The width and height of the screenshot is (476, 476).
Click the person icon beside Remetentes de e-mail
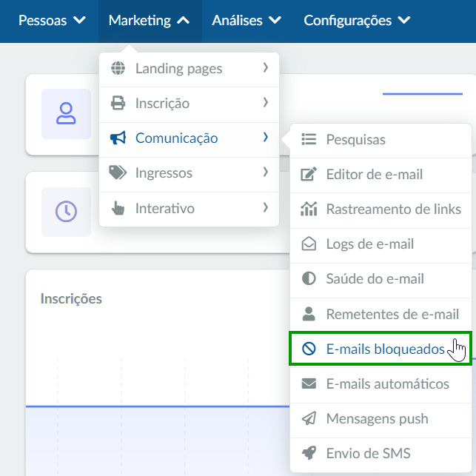[x=309, y=314]
